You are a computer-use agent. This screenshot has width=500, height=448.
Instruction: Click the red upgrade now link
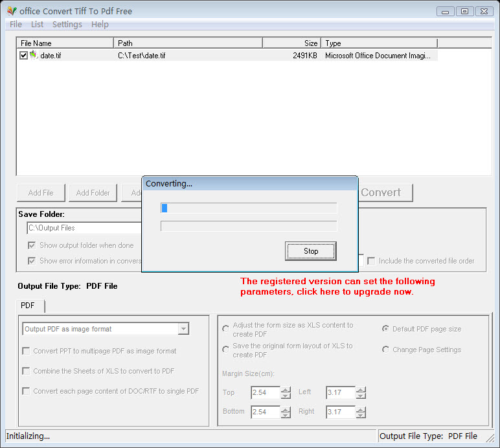(337, 287)
